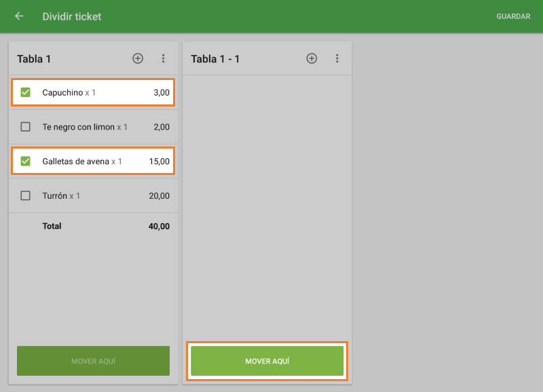Screen dimensions: 543x392
Task: Check the Te negro con limon checkbox
Action: (26, 127)
